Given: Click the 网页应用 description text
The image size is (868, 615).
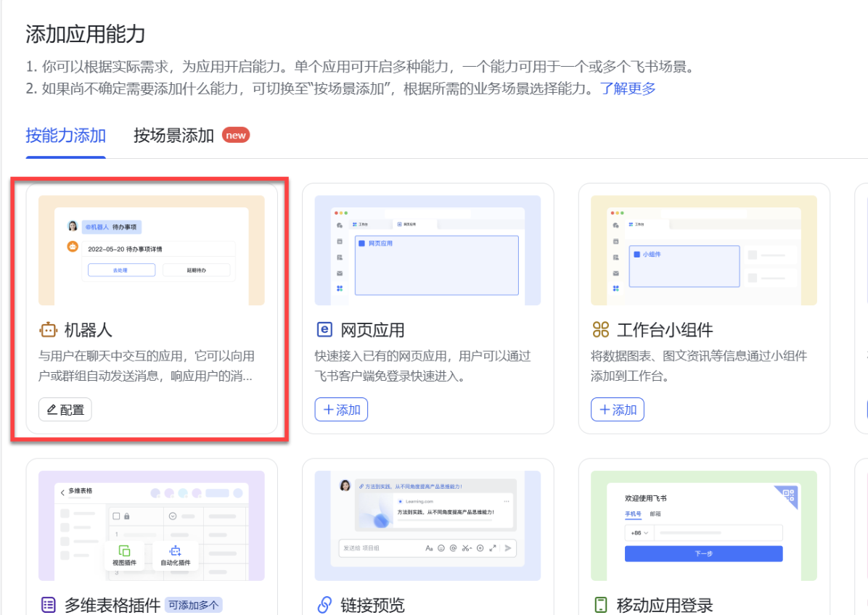Looking at the screenshot, I should 423,366.
